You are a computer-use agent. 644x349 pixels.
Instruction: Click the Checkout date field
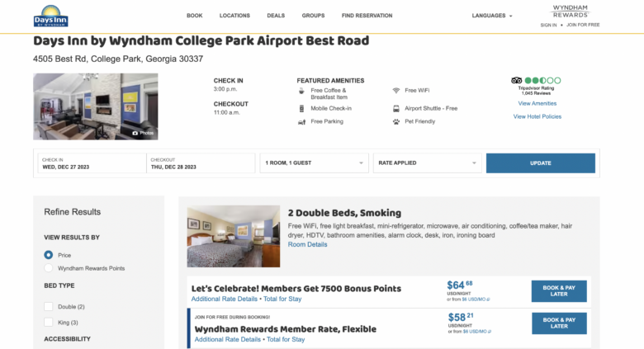click(201, 163)
